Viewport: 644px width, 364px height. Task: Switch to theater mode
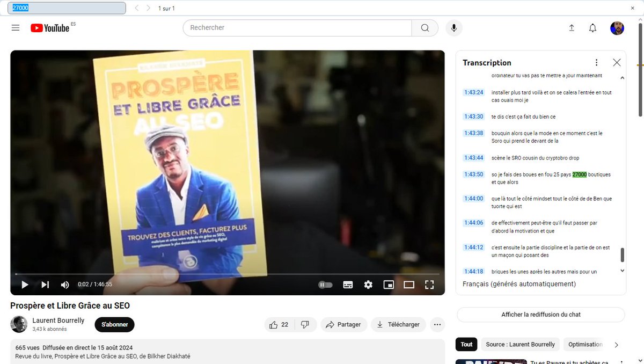tap(409, 285)
